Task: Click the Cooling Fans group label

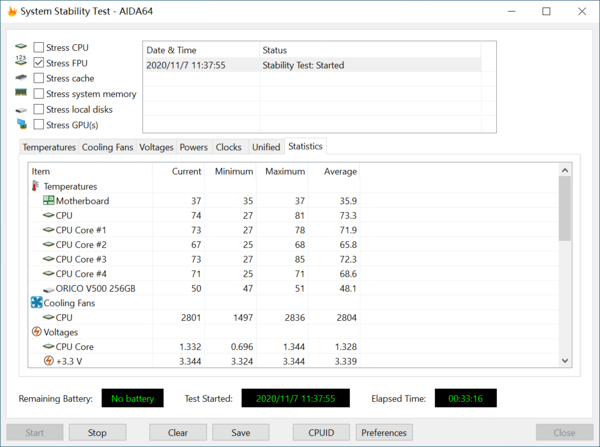Action: pos(69,303)
